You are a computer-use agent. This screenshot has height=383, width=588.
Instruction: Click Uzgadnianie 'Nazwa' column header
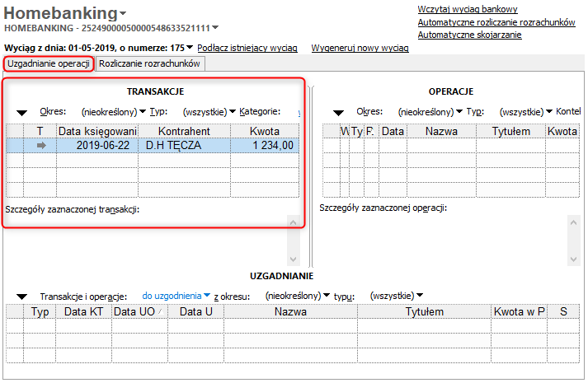290,311
